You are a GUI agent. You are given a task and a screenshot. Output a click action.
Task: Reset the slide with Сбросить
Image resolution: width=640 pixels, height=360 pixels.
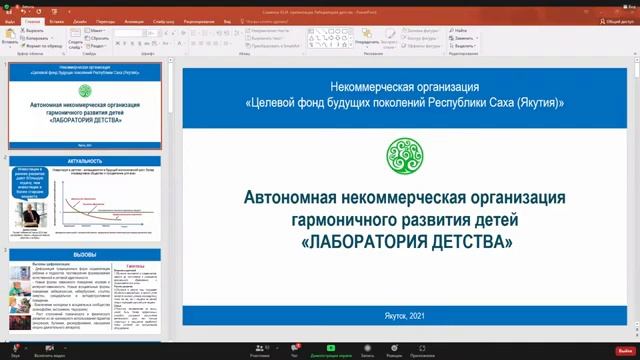pos(97,38)
